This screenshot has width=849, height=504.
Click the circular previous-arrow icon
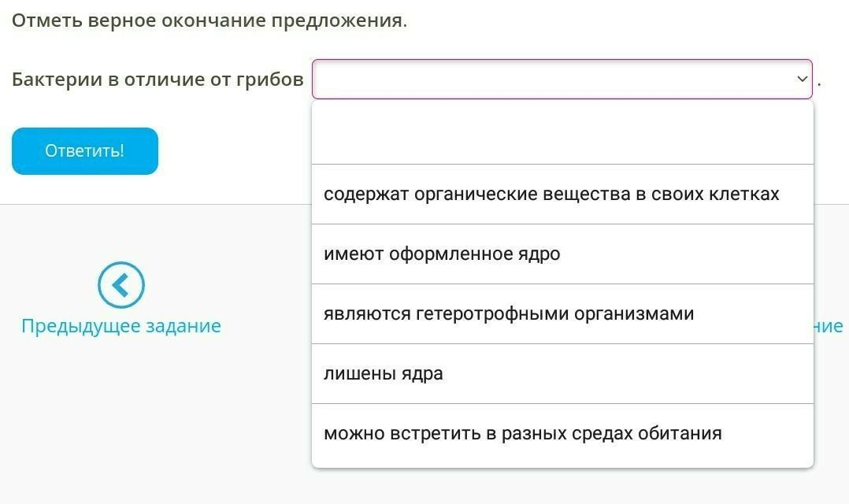[x=121, y=285]
